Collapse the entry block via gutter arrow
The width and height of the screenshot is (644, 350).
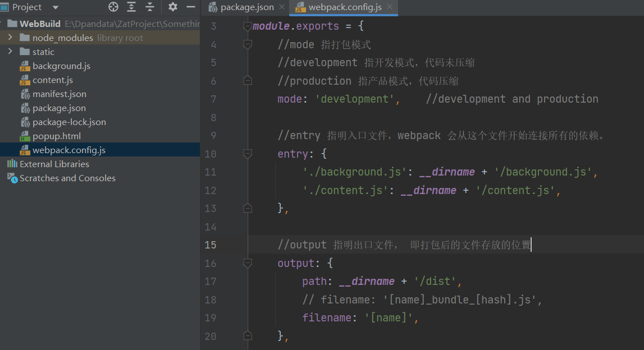click(x=247, y=154)
